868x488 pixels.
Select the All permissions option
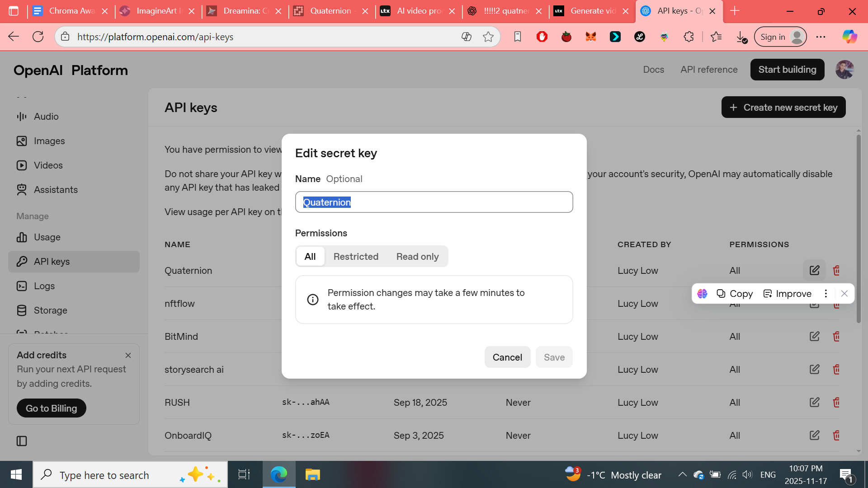(310, 257)
